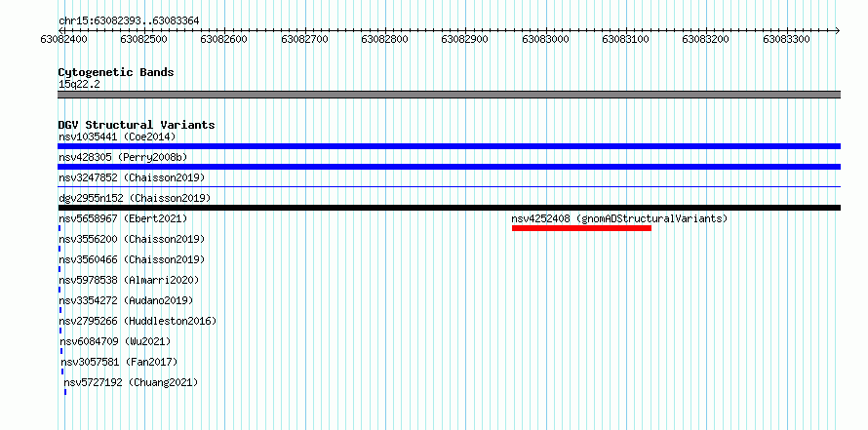
Task: Click the chr15:63082393..63083364 region label
Action: tap(129, 21)
